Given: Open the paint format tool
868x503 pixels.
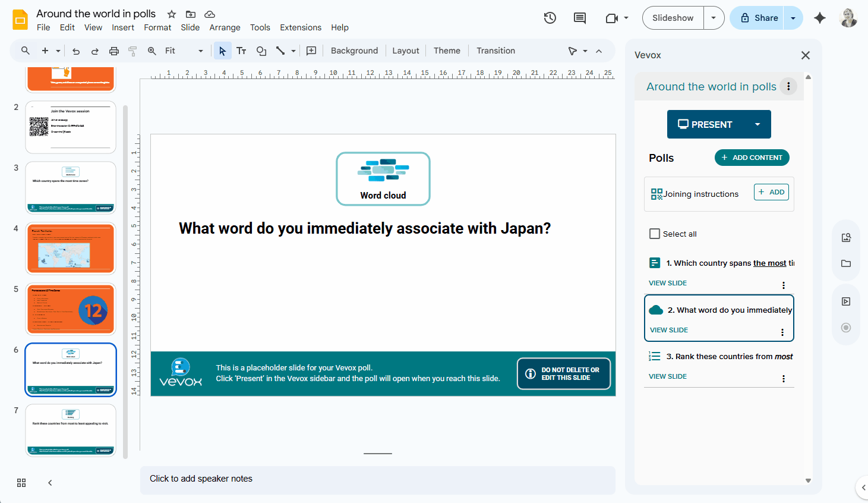Looking at the screenshot, I should (x=132, y=51).
